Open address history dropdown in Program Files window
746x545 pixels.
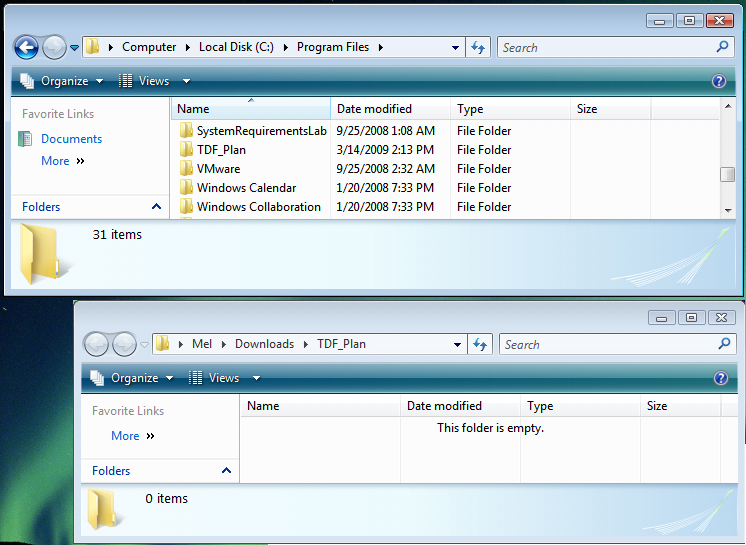tap(455, 48)
